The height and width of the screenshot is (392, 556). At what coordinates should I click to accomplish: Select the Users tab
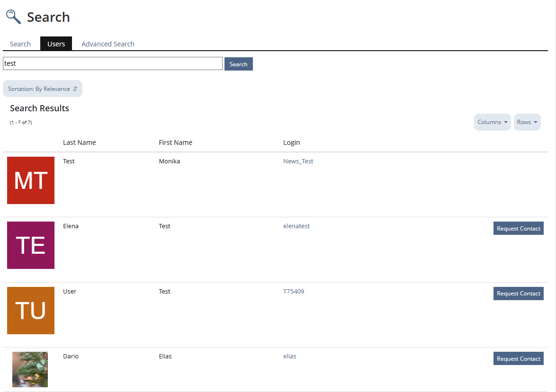coord(56,44)
